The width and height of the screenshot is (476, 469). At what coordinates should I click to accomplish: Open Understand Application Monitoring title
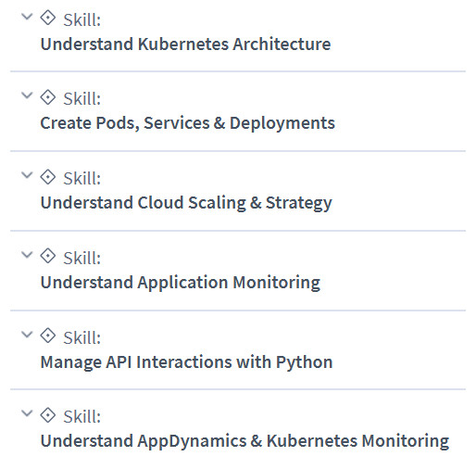(181, 283)
